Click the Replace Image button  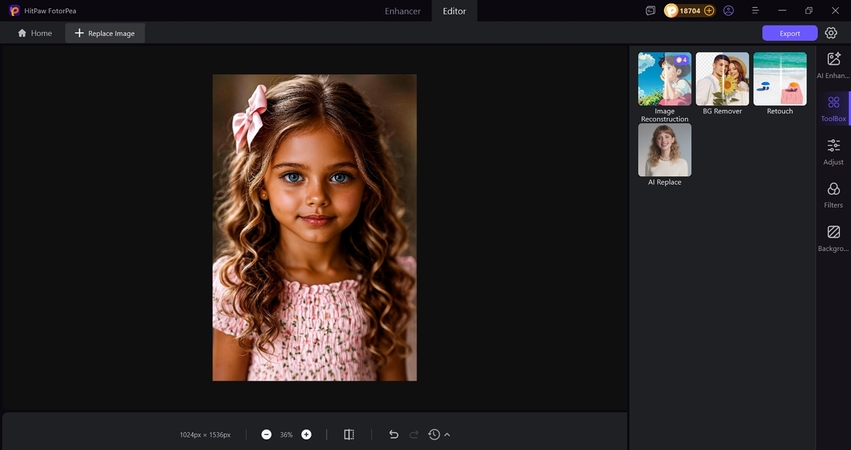pos(105,33)
